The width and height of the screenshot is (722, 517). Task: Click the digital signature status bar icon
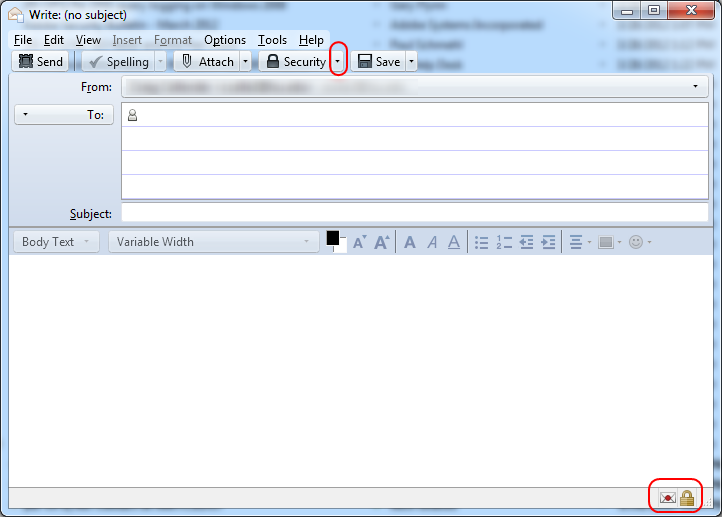667,498
